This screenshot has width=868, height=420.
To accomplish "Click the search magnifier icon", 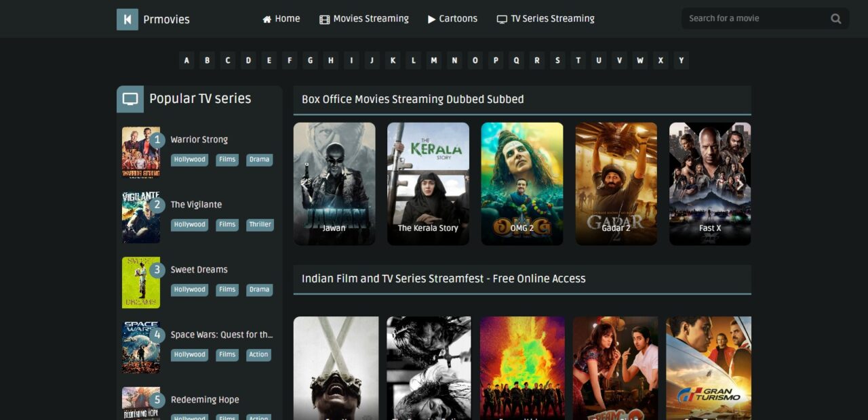I will pos(836,19).
